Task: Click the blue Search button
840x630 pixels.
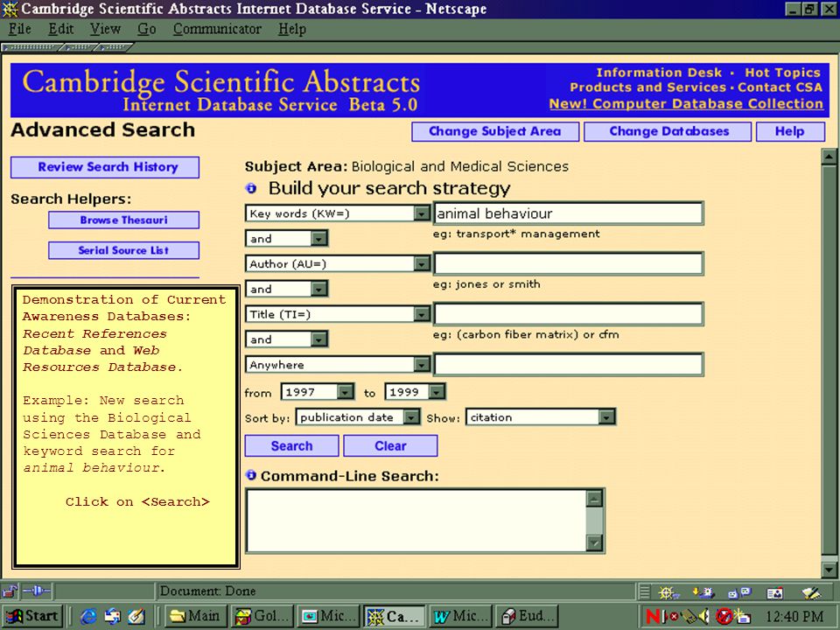Action: pyautogui.click(x=291, y=445)
